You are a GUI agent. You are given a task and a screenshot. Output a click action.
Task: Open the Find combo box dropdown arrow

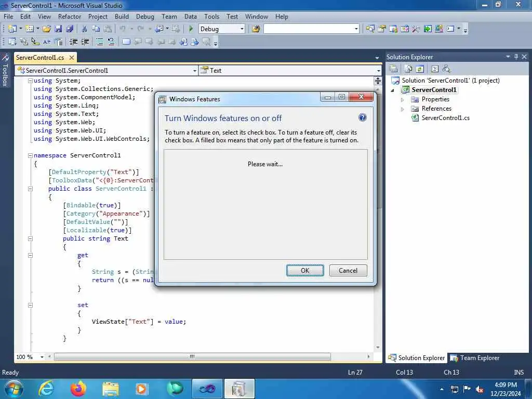coord(356,29)
